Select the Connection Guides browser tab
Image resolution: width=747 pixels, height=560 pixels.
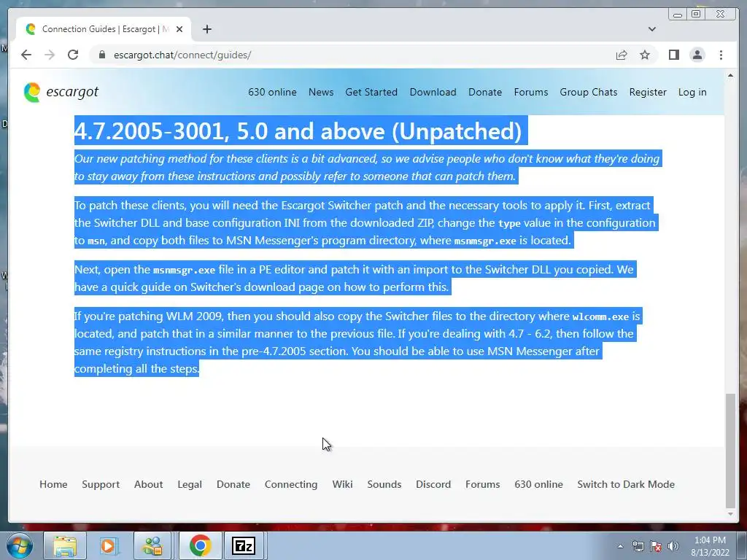tap(104, 29)
